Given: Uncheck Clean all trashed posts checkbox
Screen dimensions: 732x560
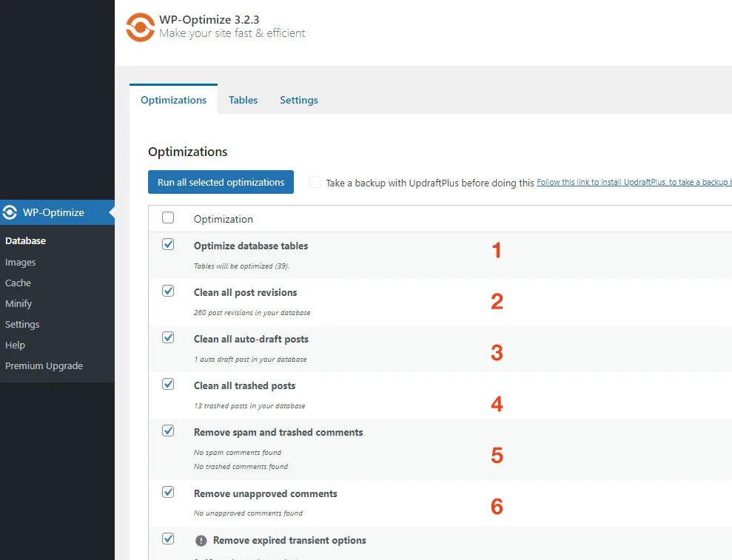Looking at the screenshot, I should pos(168,384).
